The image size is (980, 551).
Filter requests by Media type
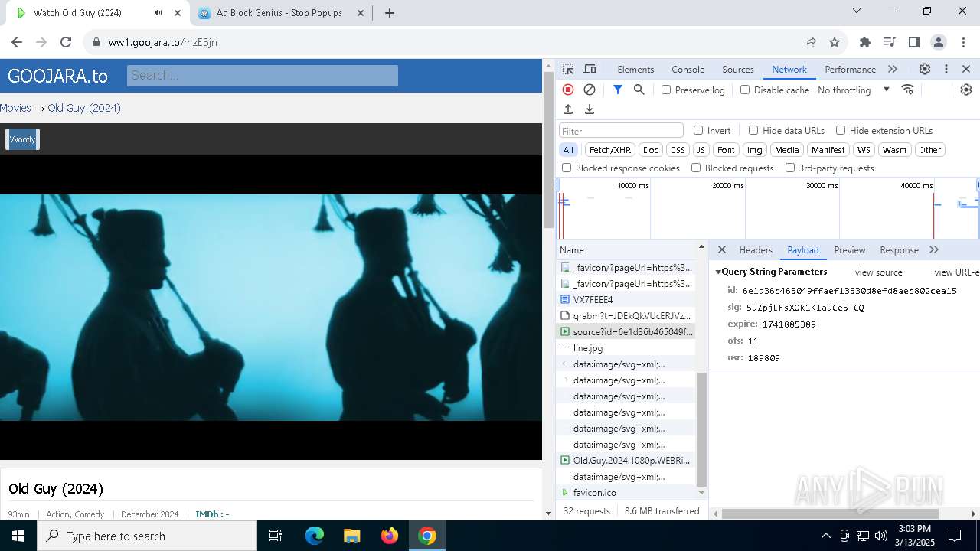786,150
